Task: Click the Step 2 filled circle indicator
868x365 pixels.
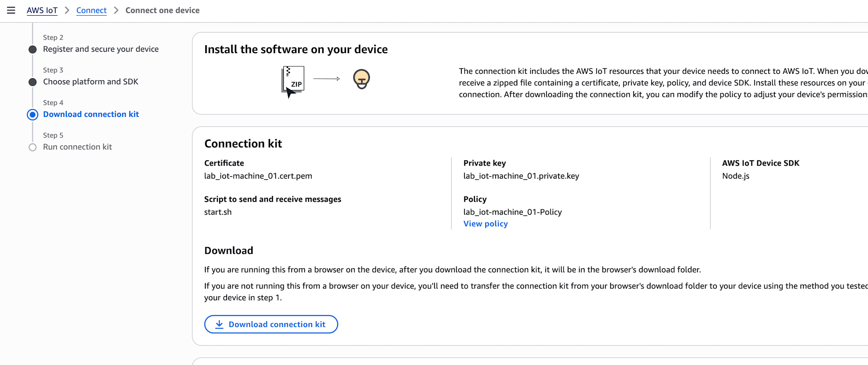Action: tap(33, 50)
